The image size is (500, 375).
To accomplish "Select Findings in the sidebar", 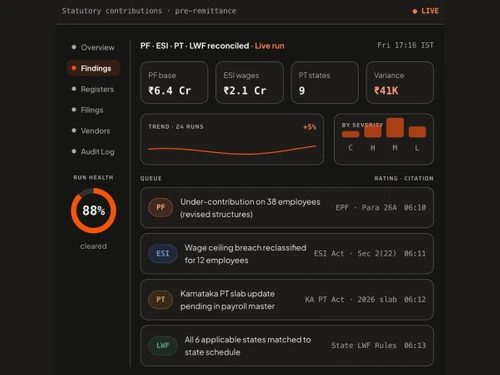I will click(93, 68).
